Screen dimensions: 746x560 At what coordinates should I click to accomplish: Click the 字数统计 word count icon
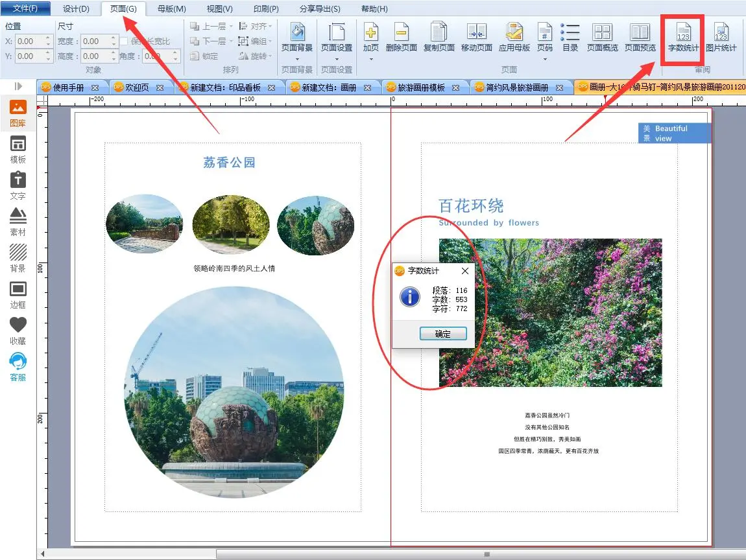(x=683, y=36)
